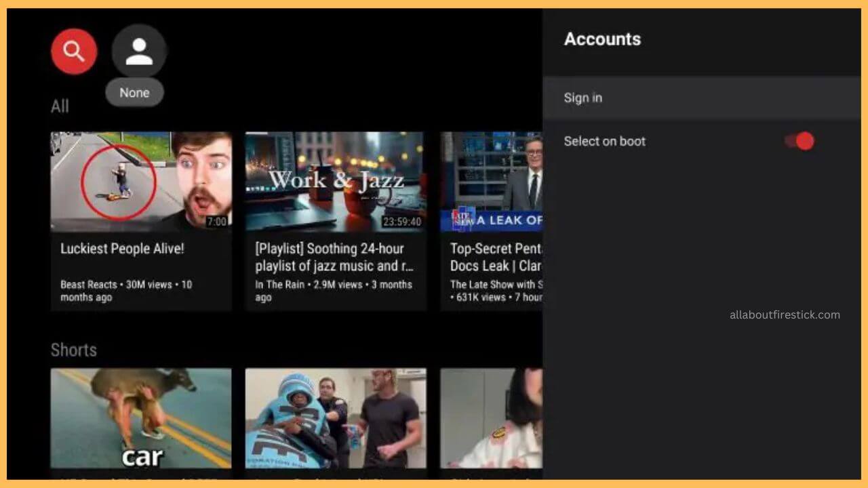Open the account selector showing None
This screenshot has width=868, height=488.
[134, 92]
